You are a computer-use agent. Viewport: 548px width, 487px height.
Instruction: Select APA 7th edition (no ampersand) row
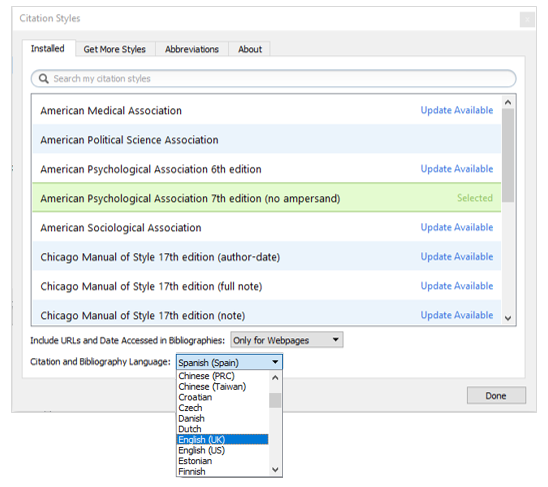tap(267, 198)
